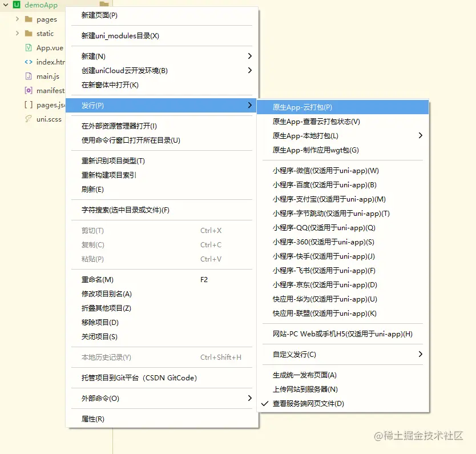The height and width of the screenshot is (454, 476).
Task: Select 上传网站到服务器(N)
Action: (343, 389)
